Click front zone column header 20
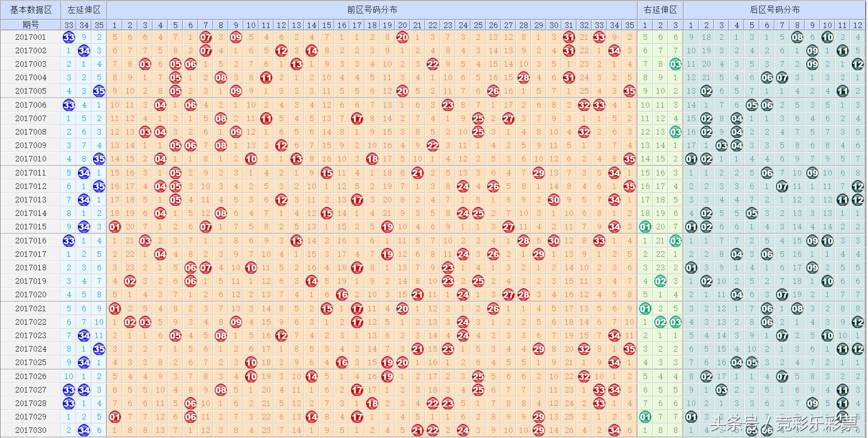The height and width of the screenshot is (438, 868). [x=402, y=25]
